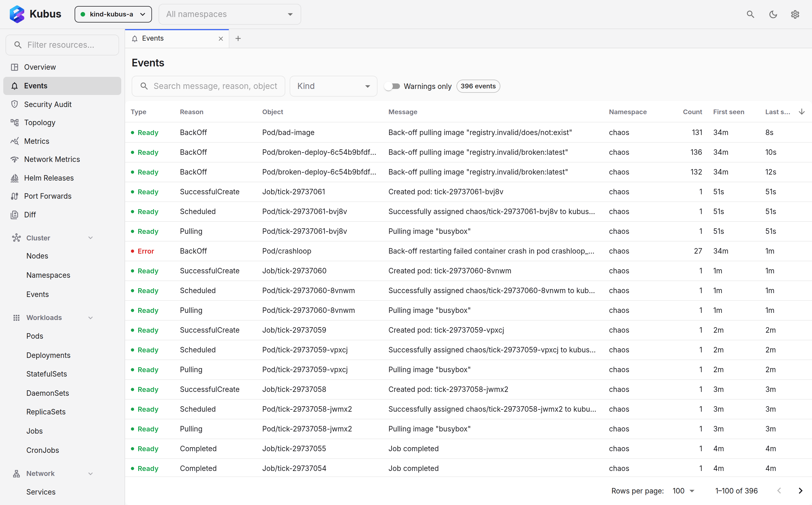The width and height of the screenshot is (812, 505).
Task: Open settings gear icon
Action: [x=795, y=14]
